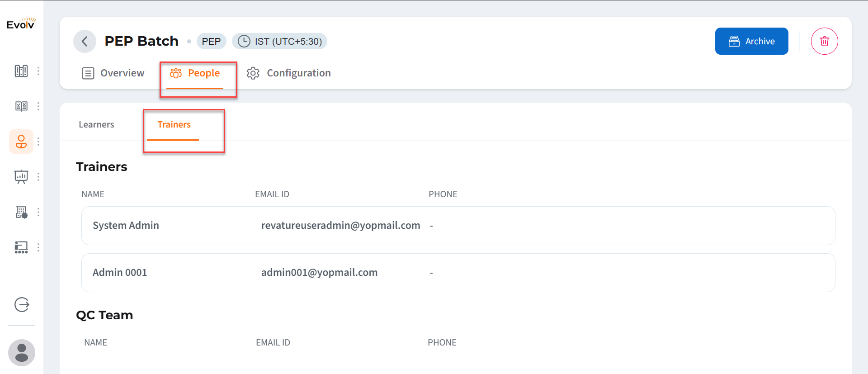Open the user profile avatar

click(22, 353)
